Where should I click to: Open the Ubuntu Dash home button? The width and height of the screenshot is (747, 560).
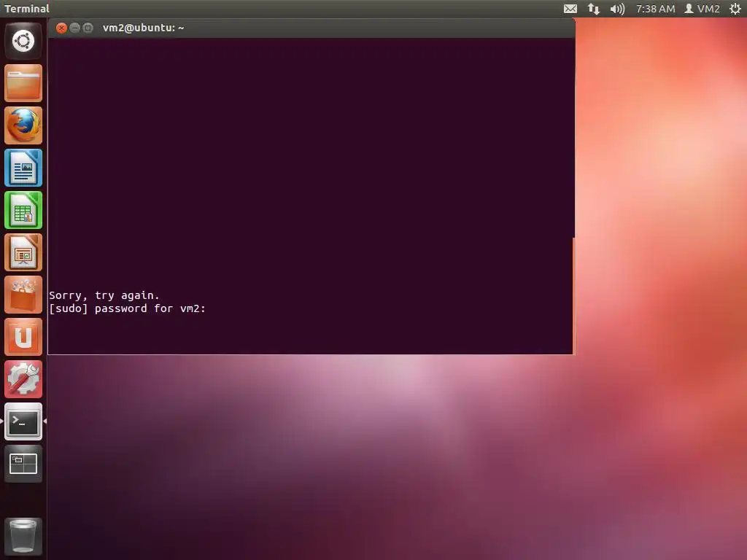[x=23, y=41]
